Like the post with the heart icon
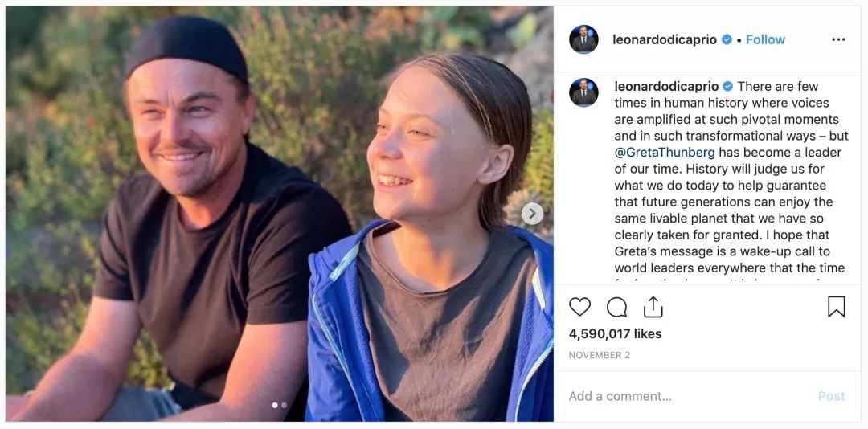This screenshot has width=868, height=429. pos(579,307)
